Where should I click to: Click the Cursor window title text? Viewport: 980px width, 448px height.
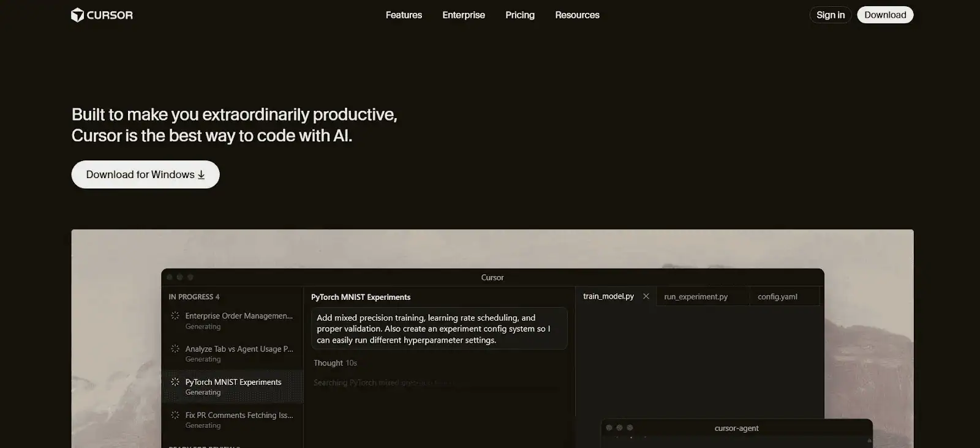492,277
